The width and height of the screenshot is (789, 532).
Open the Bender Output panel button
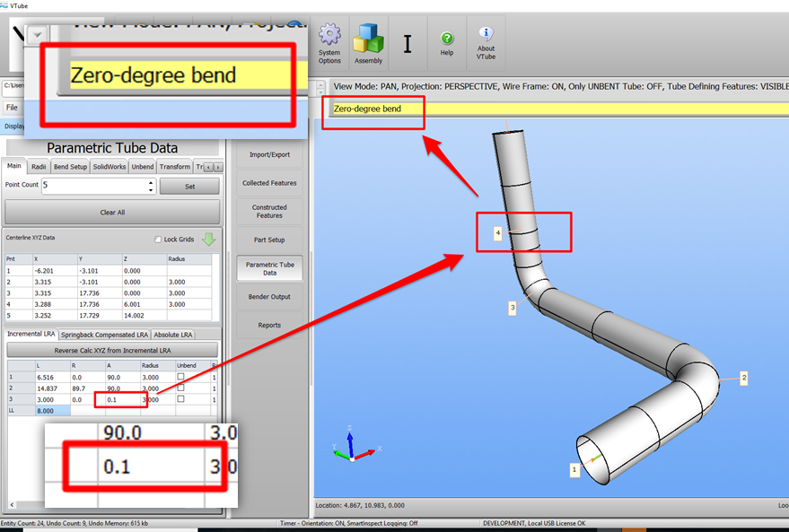coord(269,296)
